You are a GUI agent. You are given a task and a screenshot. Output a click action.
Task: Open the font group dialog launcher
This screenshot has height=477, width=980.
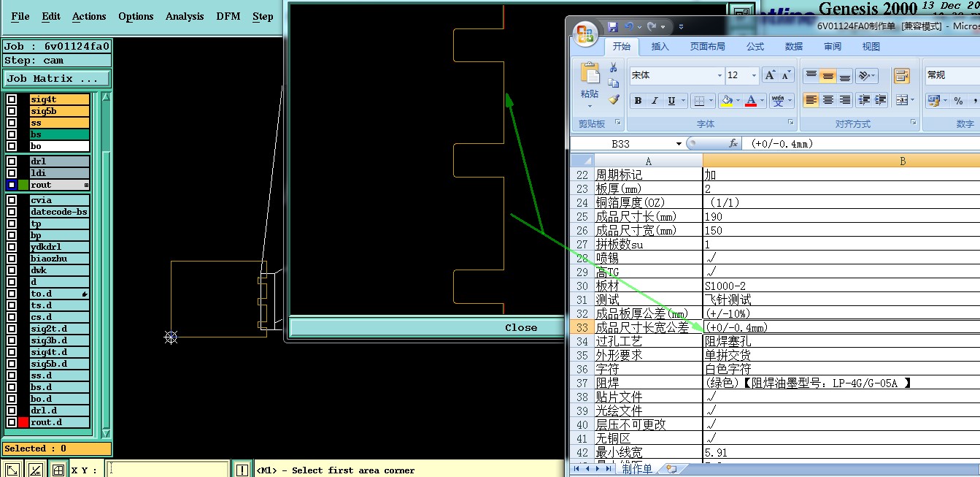point(790,123)
